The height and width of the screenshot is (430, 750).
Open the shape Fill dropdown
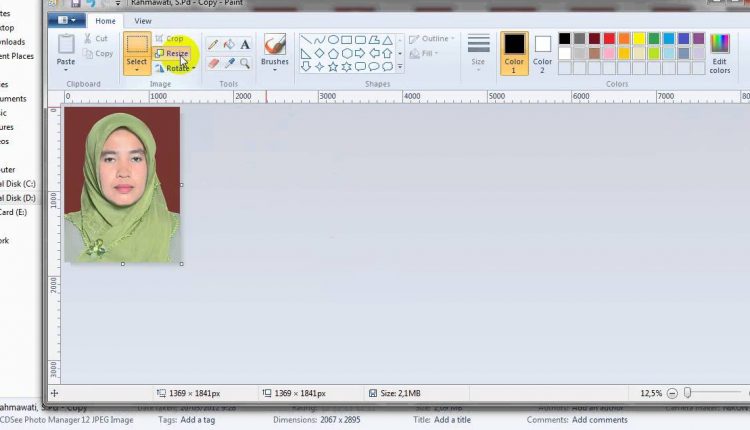pyautogui.click(x=424, y=53)
